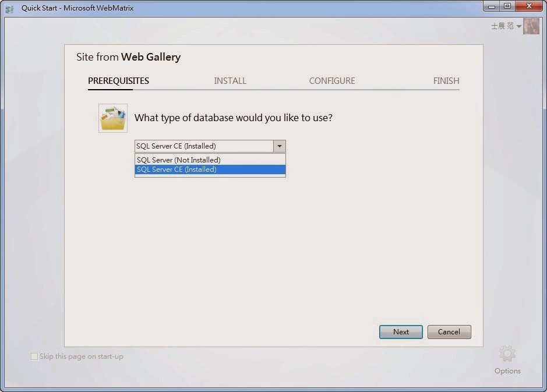Go to the FINISH step tab

446,81
